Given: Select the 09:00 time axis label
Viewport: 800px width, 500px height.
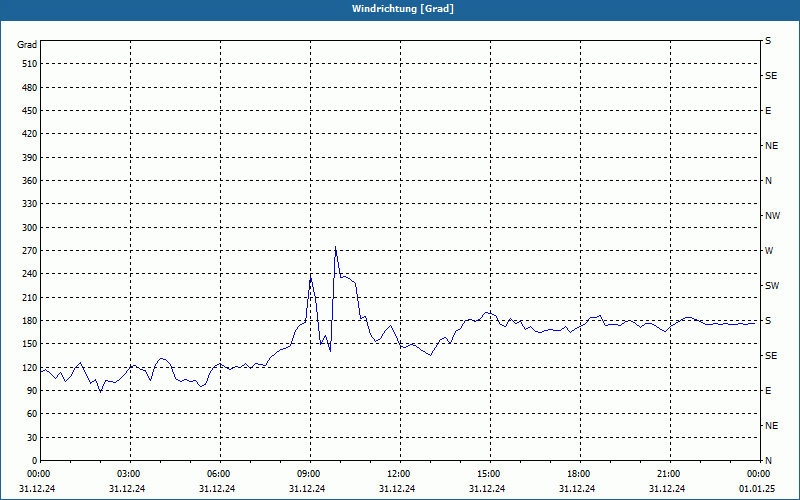Looking at the screenshot, I should pyautogui.click(x=309, y=474).
